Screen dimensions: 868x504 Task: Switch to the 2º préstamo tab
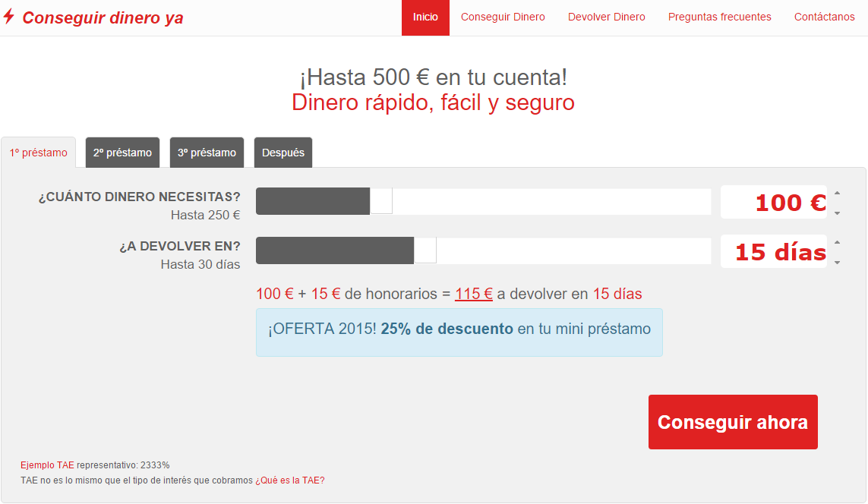(x=122, y=153)
